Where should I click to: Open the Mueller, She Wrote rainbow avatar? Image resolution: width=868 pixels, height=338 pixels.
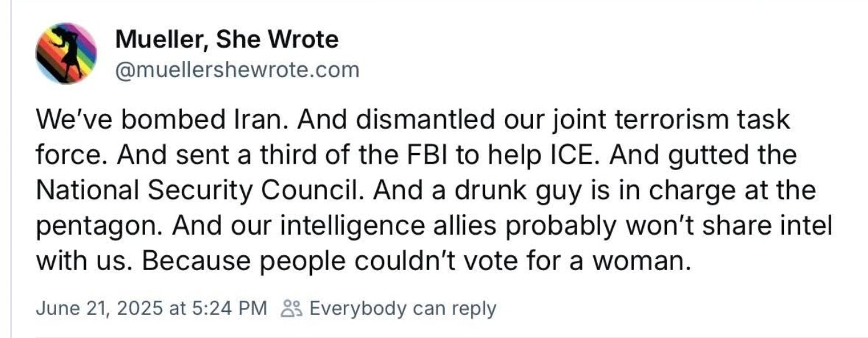(x=66, y=54)
